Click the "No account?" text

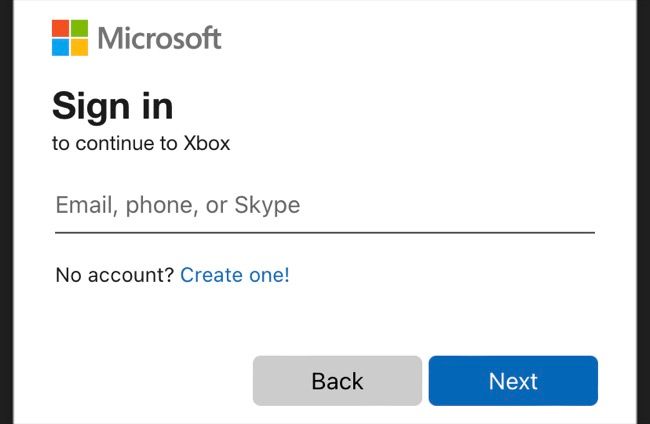click(x=114, y=274)
